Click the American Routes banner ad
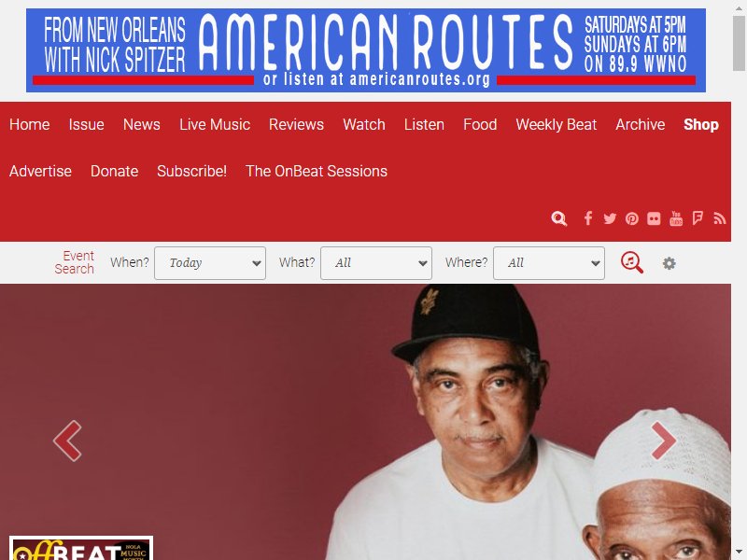Image resolution: width=747 pixels, height=560 pixels. tap(366, 50)
